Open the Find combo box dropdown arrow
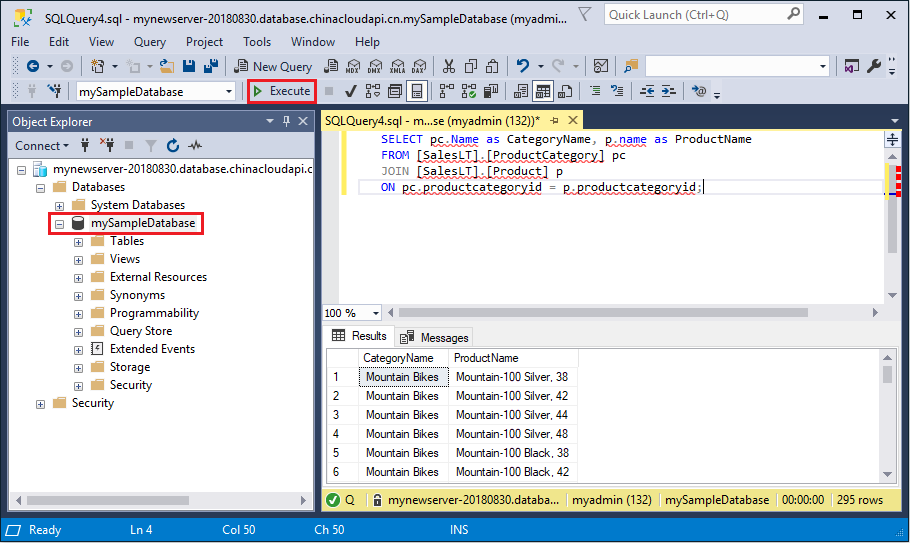Screen dimensions: 910x543 [822, 67]
